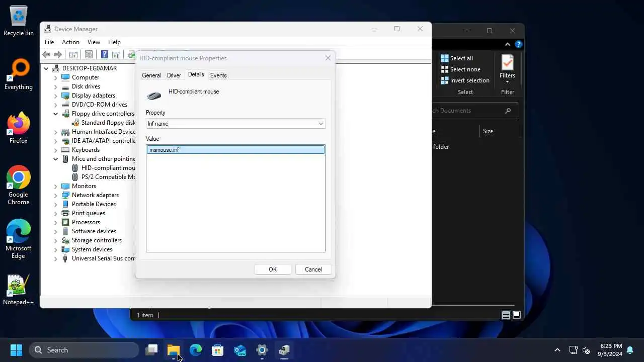Open the Action menu
The width and height of the screenshot is (644, 362).
pyautogui.click(x=70, y=42)
